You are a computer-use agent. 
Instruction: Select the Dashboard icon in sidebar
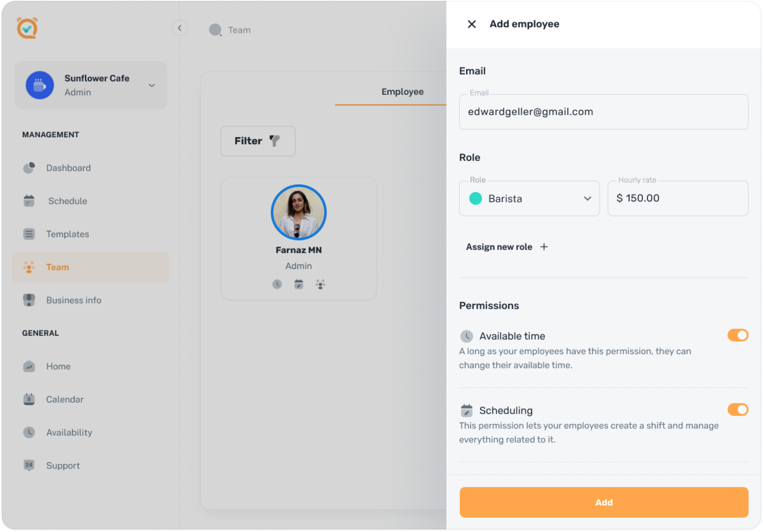pos(29,168)
